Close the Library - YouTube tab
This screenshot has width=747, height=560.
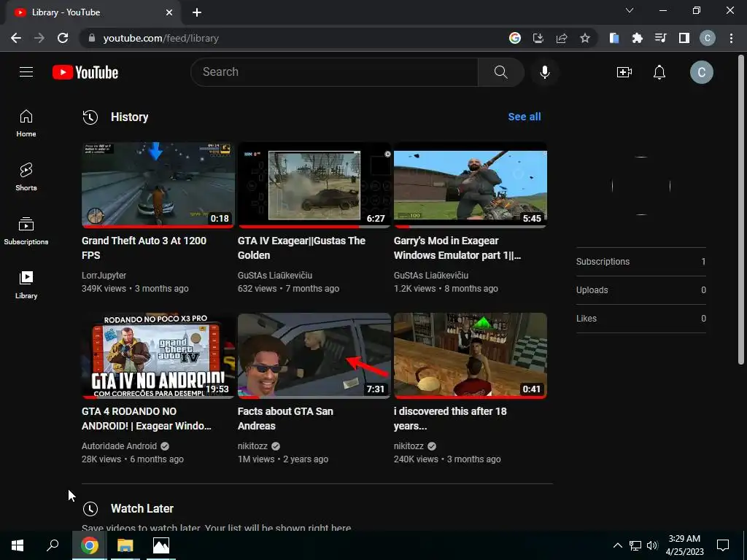169,12
